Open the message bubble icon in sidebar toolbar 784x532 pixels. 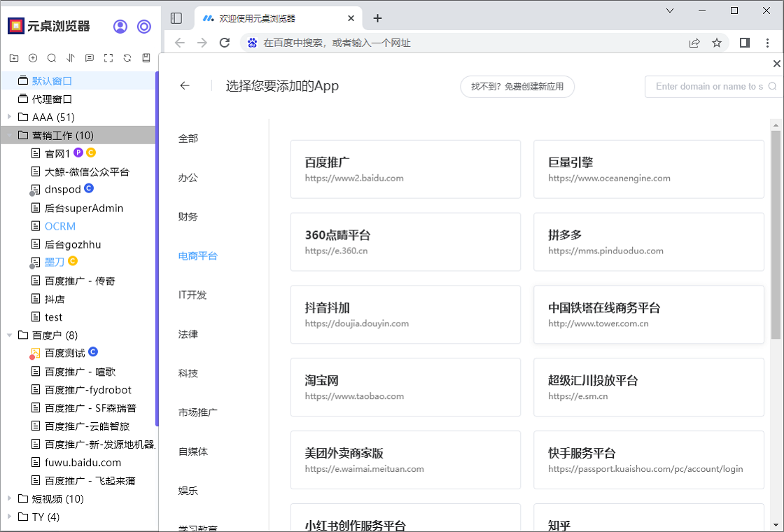click(90, 58)
